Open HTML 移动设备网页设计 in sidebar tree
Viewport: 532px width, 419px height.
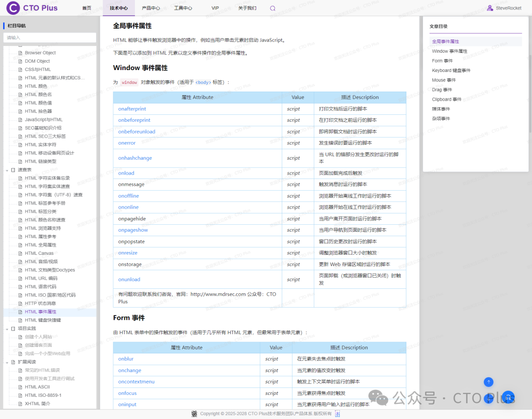[50, 153]
